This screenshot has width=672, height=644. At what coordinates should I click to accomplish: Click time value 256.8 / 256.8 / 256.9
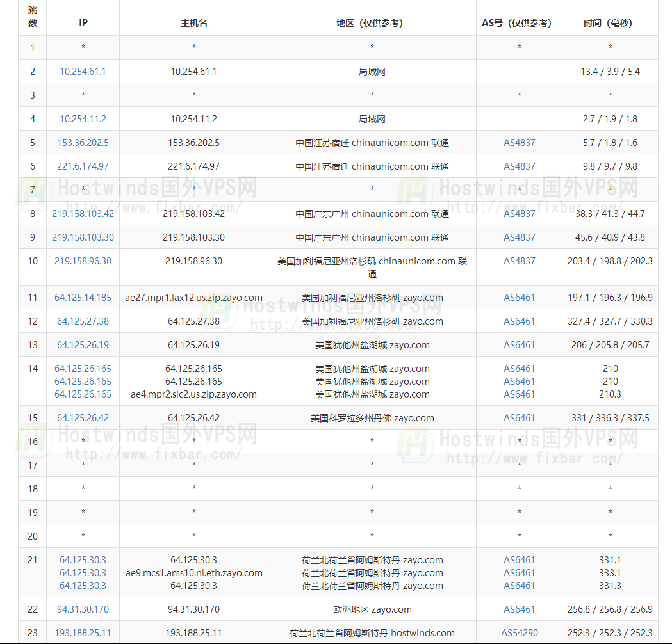(x=610, y=609)
